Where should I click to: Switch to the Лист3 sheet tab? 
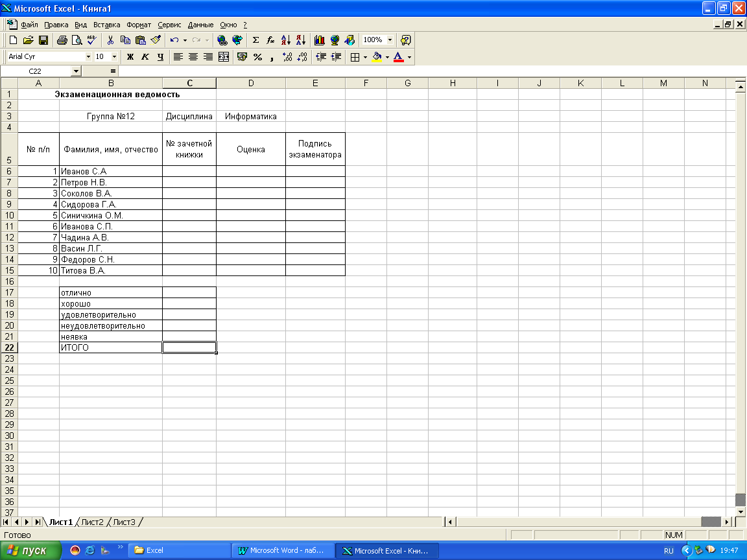pos(124,522)
